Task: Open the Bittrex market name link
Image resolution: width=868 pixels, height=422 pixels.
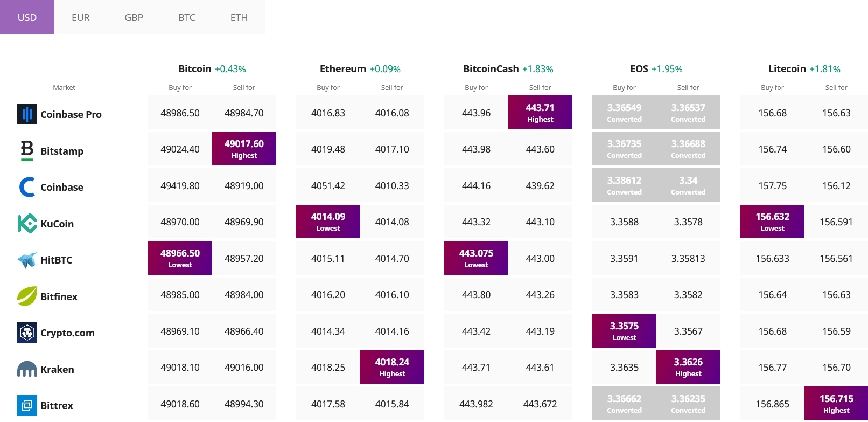Action: (x=57, y=405)
